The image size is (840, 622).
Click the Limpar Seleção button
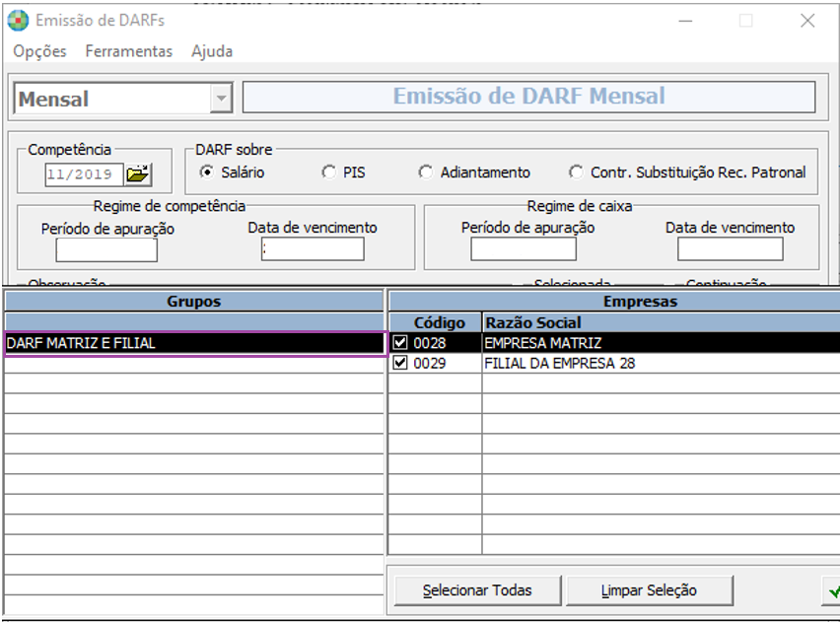point(649,590)
